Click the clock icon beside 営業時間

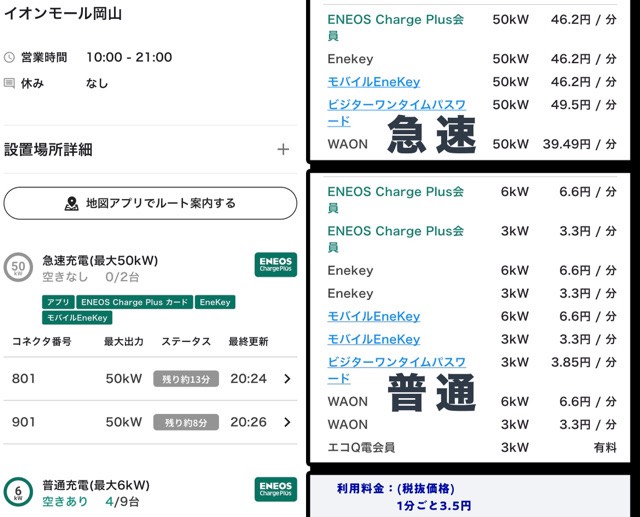coord(10,58)
